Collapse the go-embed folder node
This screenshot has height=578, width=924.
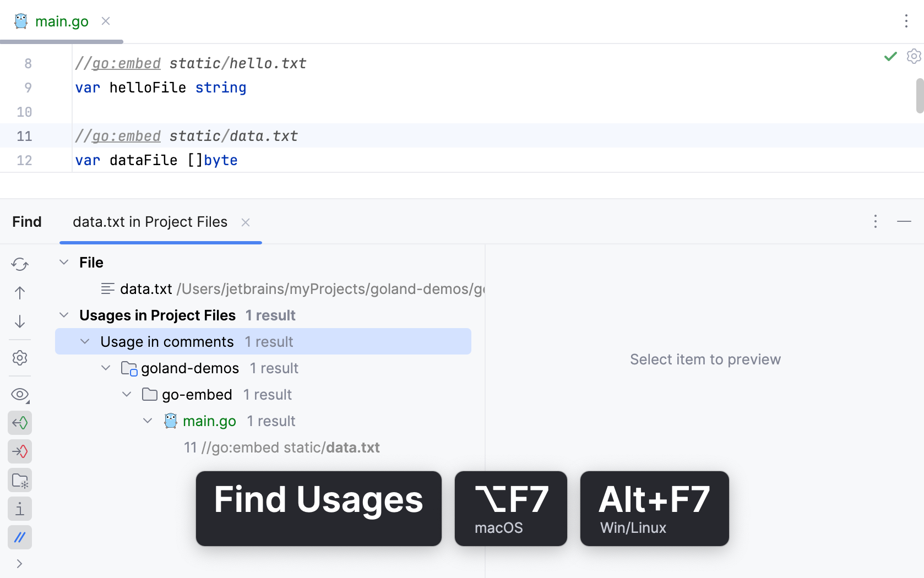pos(126,394)
